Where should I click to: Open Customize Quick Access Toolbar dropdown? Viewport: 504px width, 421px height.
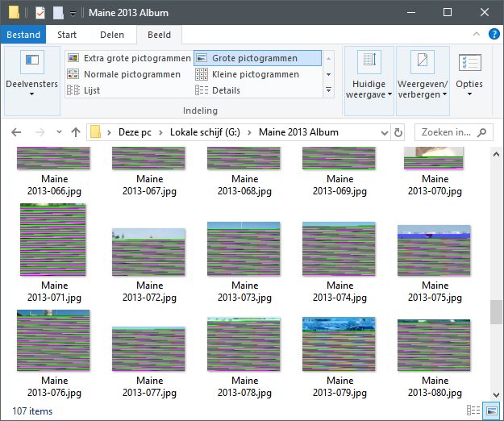pos(73,14)
